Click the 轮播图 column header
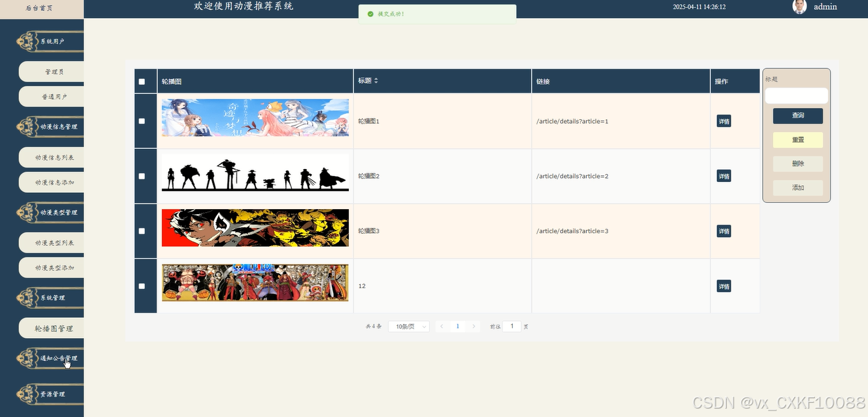This screenshot has height=417, width=868. 255,82
